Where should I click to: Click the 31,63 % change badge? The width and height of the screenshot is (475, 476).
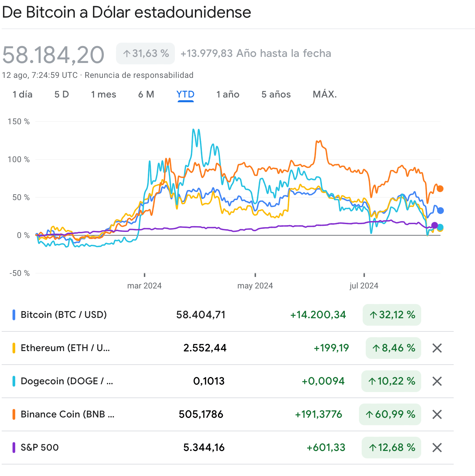pos(145,53)
